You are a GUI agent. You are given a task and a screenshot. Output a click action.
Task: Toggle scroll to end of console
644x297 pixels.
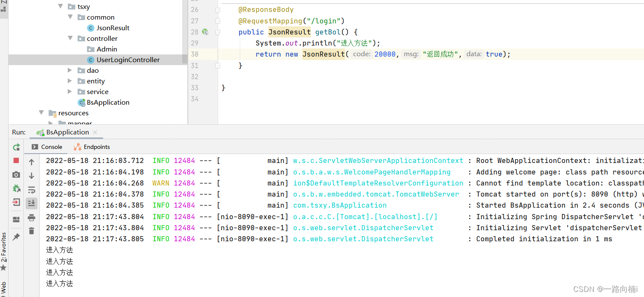[32, 203]
